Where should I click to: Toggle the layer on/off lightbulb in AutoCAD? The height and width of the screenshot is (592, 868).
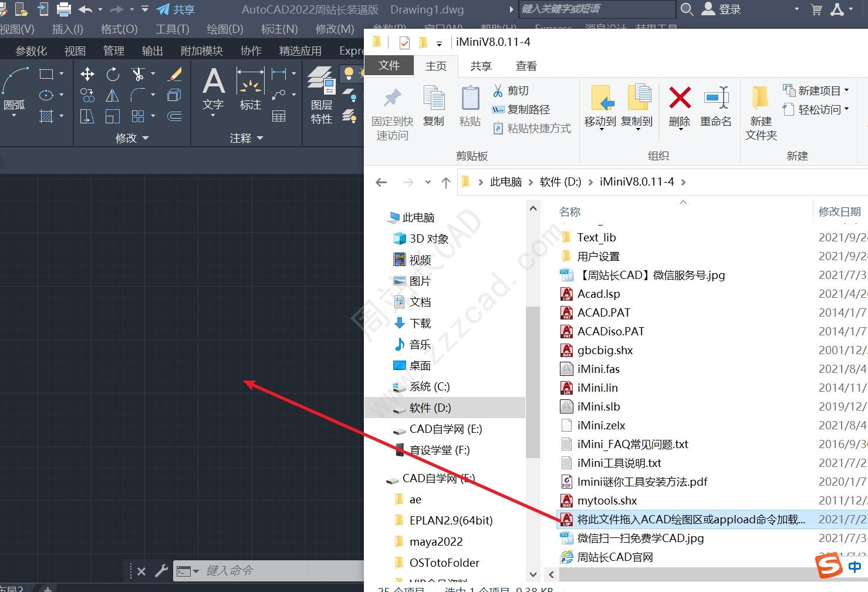point(349,73)
